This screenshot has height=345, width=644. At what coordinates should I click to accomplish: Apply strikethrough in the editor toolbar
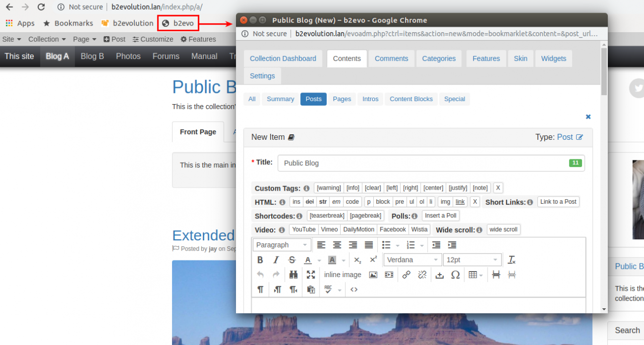pyautogui.click(x=292, y=260)
